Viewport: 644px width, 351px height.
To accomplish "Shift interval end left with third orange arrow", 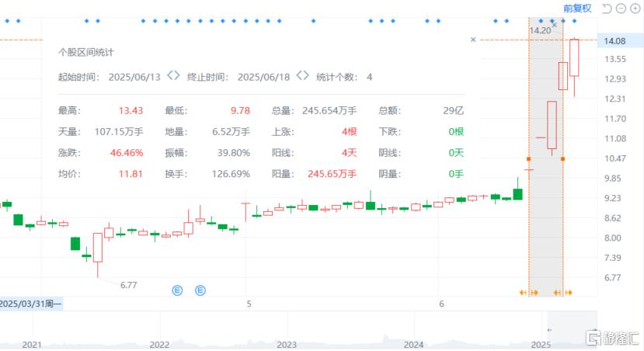I will [557, 293].
